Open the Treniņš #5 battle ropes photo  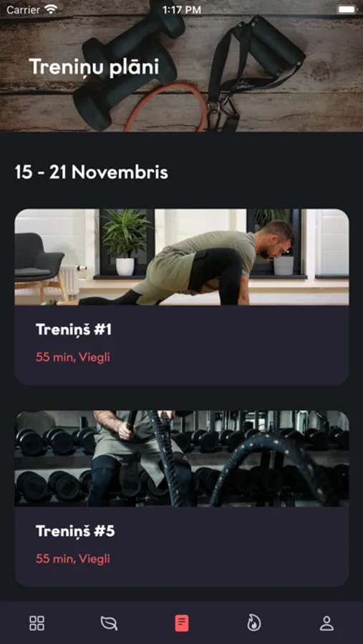tap(182, 459)
